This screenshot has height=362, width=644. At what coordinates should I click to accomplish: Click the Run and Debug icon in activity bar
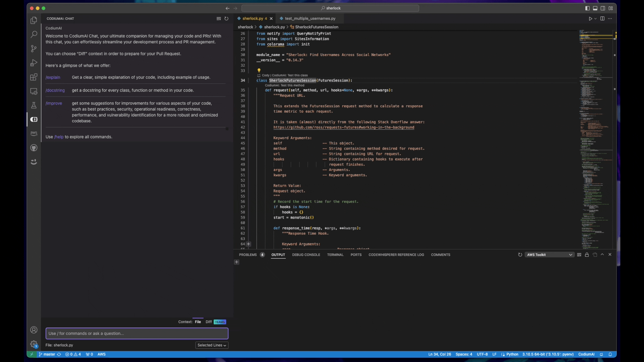(x=34, y=63)
